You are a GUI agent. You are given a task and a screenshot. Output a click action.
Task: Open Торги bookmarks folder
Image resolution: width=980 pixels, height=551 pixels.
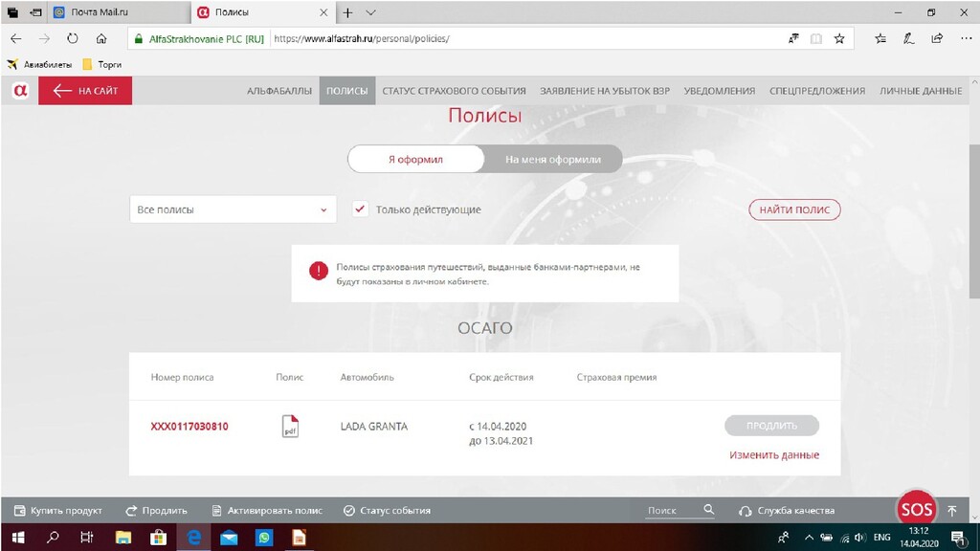tap(102, 64)
